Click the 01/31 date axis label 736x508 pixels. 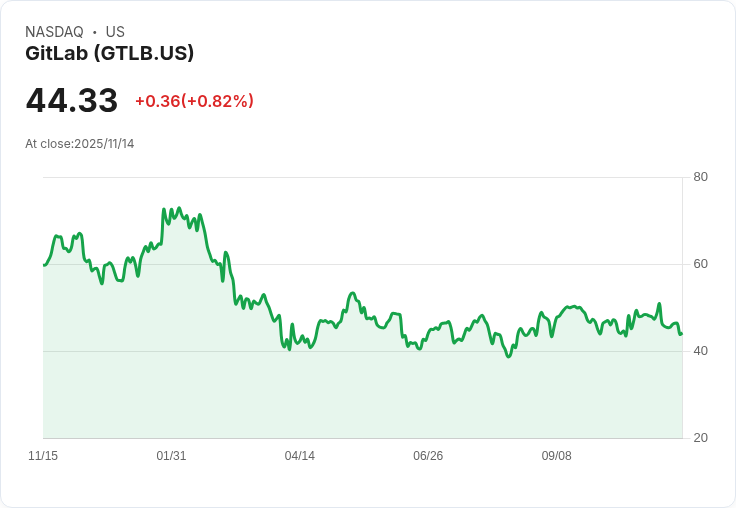(171, 456)
